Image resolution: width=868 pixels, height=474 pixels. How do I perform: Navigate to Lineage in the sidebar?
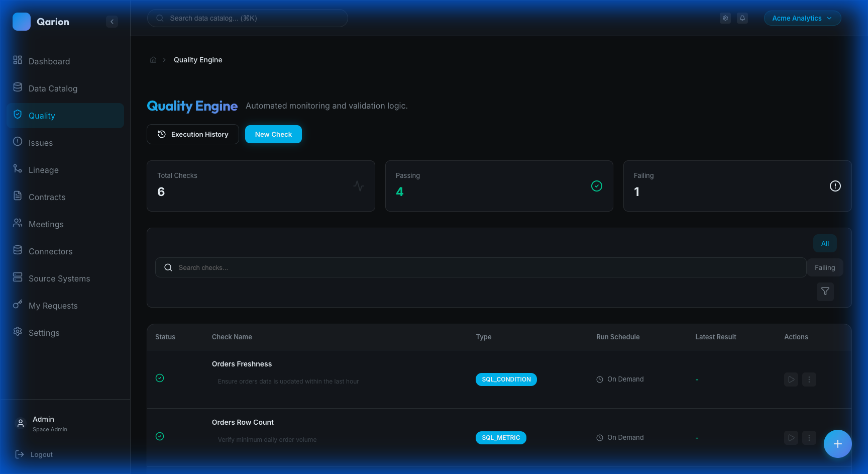pyautogui.click(x=44, y=170)
